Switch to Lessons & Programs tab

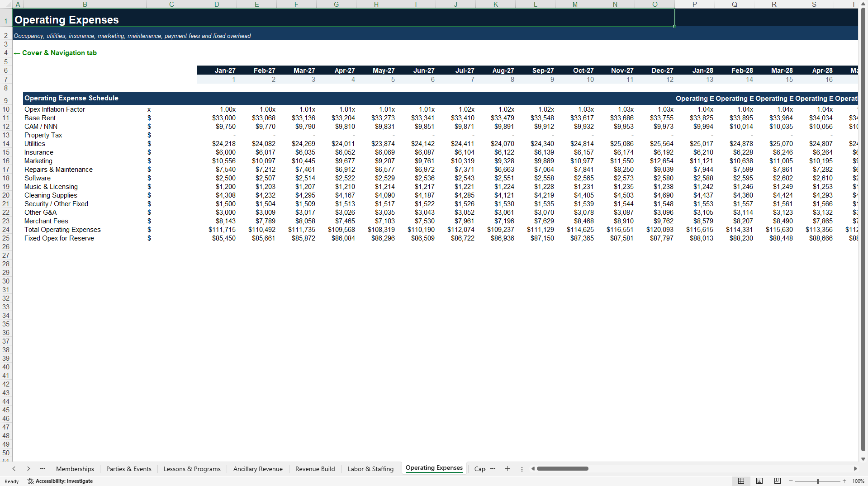tap(192, 469)
